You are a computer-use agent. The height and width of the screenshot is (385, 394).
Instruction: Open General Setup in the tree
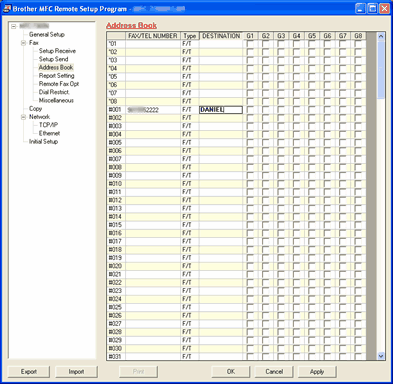[x=47, y=34]
